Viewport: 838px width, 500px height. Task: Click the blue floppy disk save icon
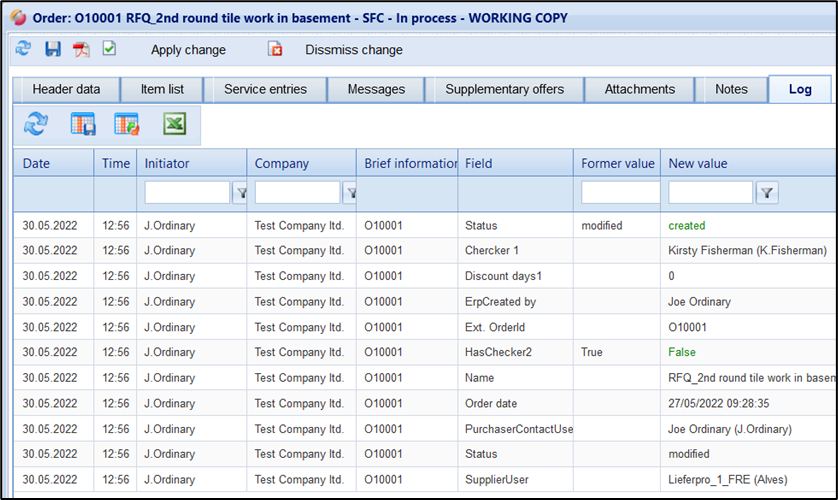tap(53, 49)
